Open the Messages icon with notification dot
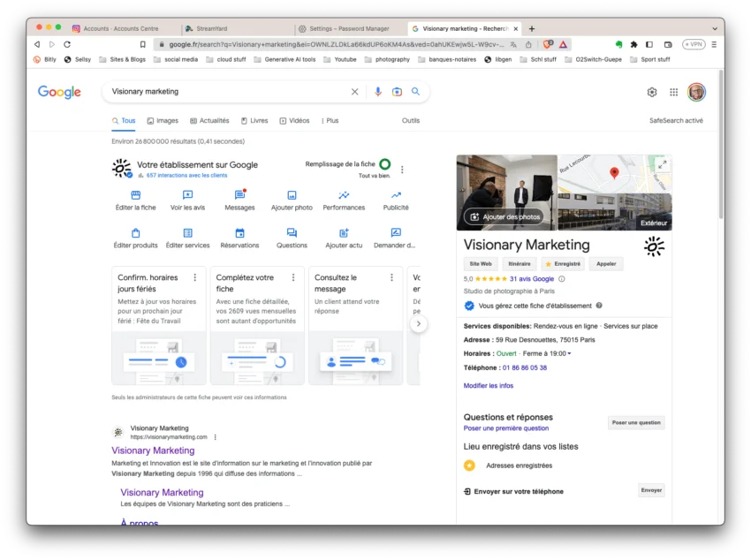This screenshot has width=751, height=560. click(239, 195)
